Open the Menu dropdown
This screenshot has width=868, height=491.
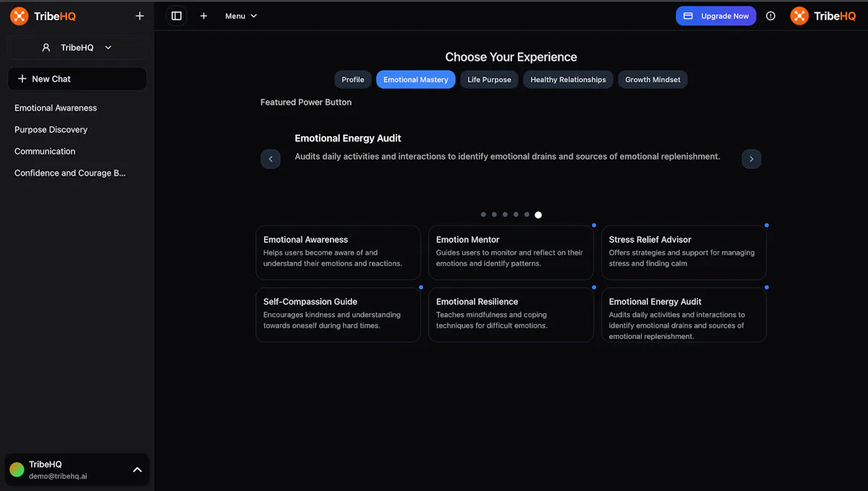coord(241,16)
